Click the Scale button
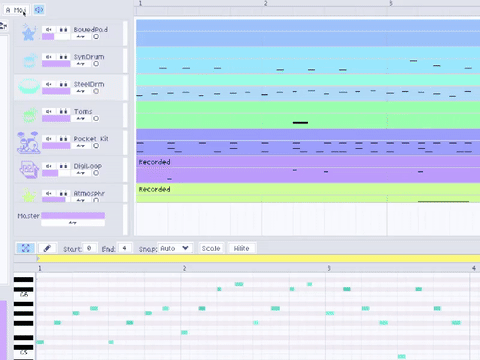480x360 pixels. (211, 248)
